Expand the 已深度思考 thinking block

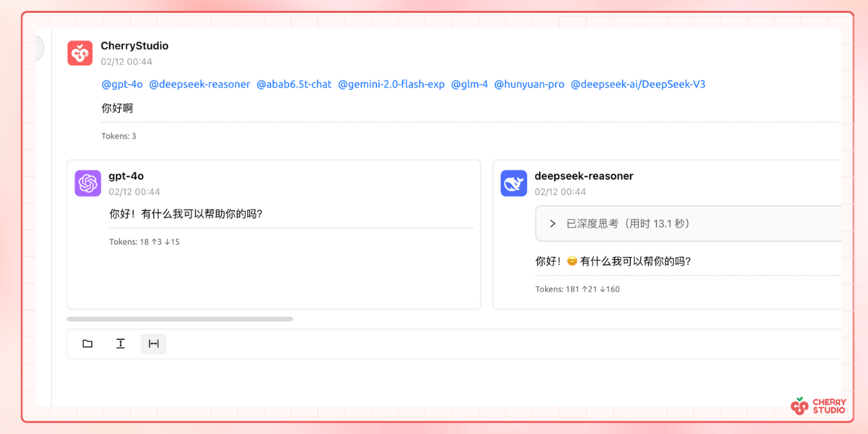pos(688,224)
